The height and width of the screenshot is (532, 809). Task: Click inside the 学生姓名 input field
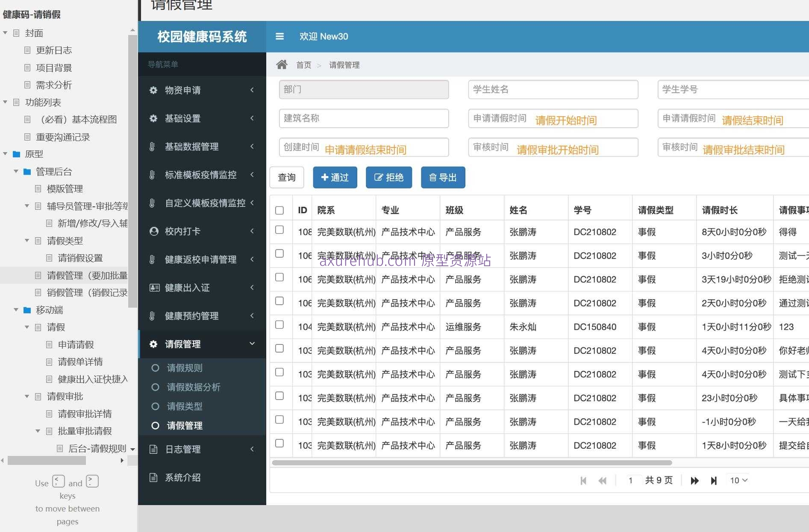tap(553, 90)
